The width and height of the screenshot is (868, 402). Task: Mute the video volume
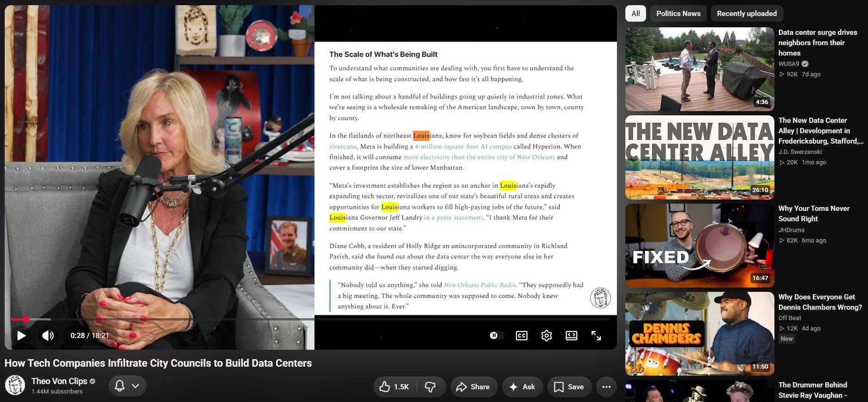point(48,336)
